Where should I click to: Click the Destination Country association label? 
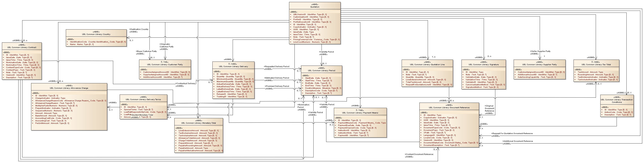[x=139, y=29]
